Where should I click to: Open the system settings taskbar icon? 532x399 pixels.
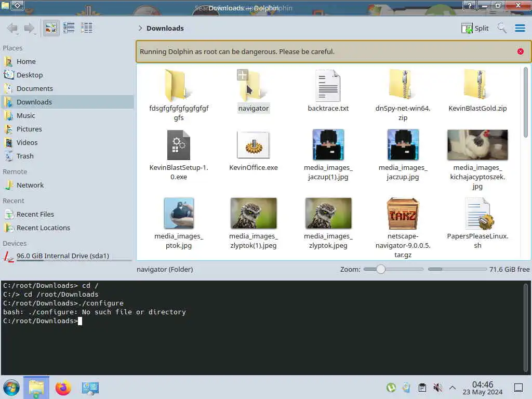pyautogui.click(x=90, y=388)
